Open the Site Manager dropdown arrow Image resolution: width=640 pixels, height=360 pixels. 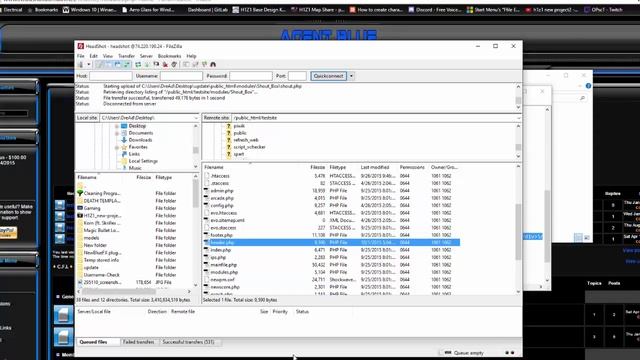[88, 64]
